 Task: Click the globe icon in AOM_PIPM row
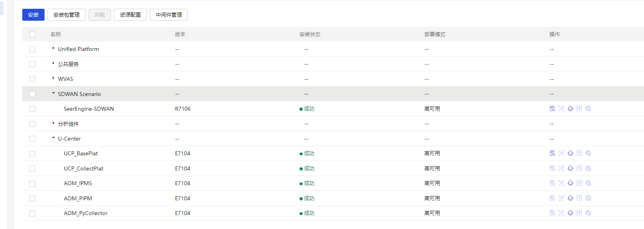[x=588, y=198]
